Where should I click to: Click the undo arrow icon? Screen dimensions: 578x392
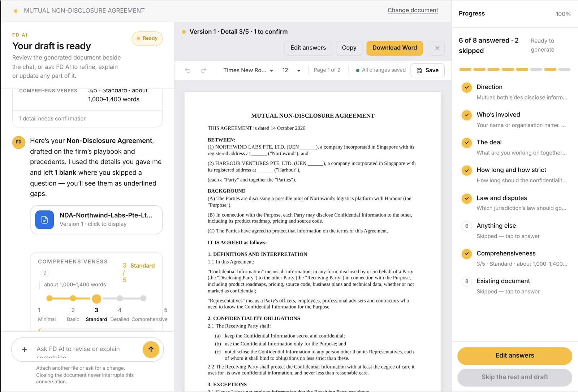coord(188,70)
